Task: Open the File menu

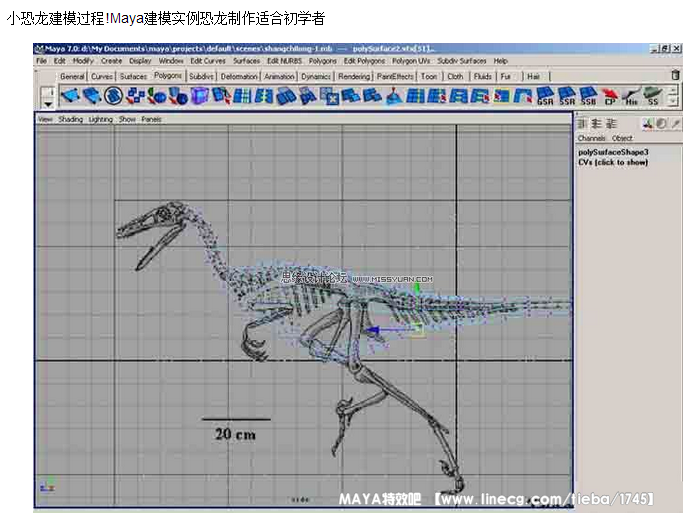Action: pos(42,61)
